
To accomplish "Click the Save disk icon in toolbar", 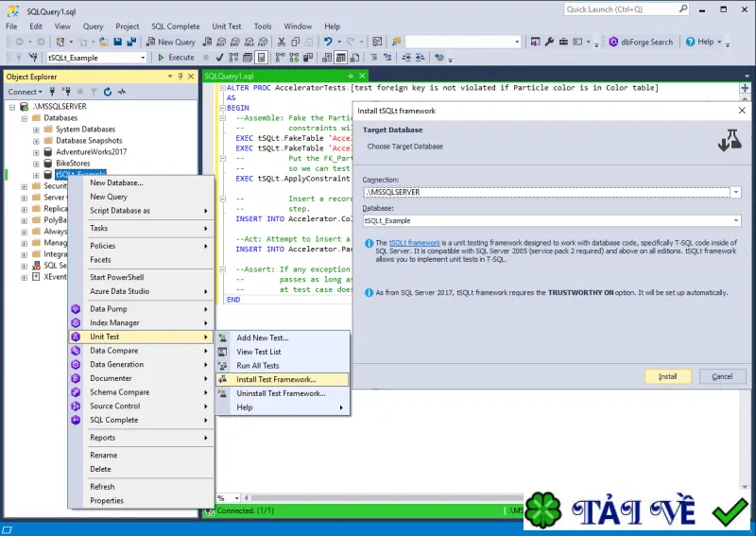I will 117,42.
